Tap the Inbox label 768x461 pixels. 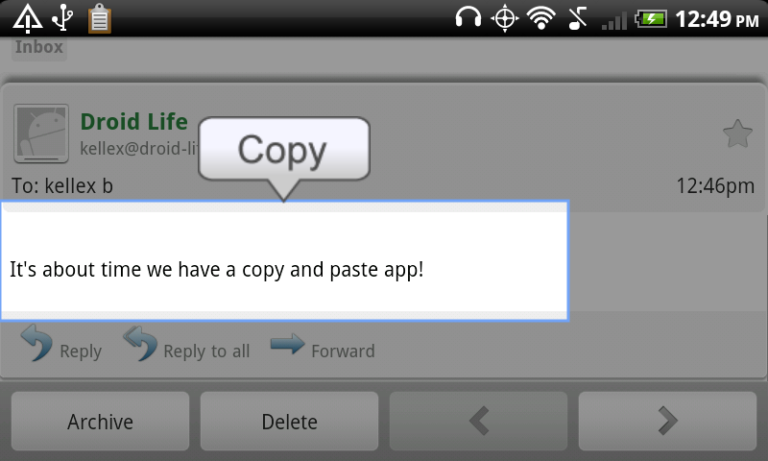coord(39,48)
